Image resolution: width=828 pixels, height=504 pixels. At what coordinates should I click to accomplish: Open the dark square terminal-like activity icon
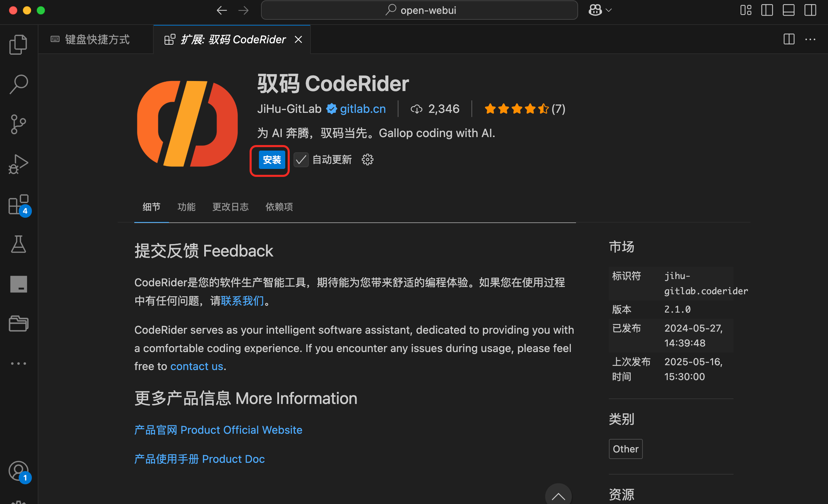(x=18, y=284)
